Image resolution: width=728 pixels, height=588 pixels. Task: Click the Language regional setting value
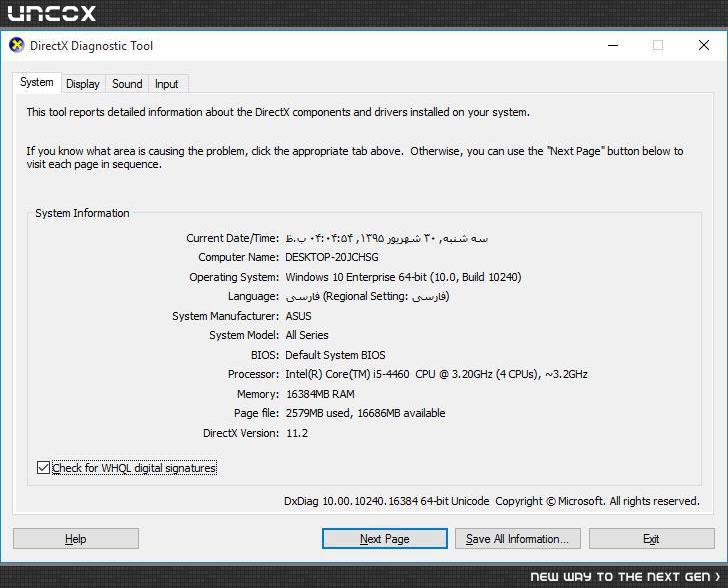367,296
